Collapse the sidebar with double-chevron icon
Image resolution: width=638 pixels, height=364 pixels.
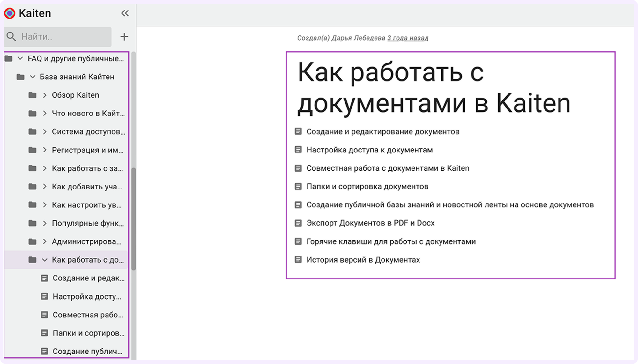point(125,13)
